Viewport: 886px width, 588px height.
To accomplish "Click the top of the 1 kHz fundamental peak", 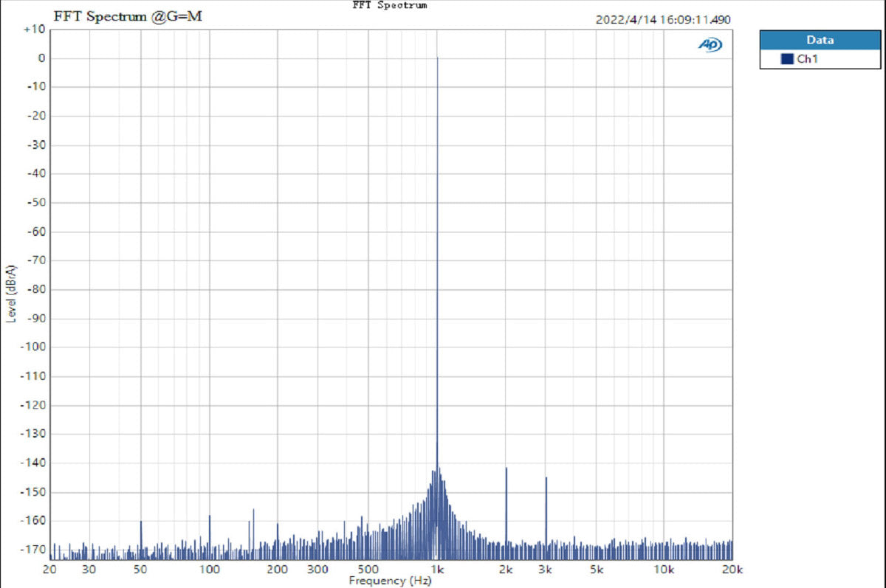I will point(437,58).
